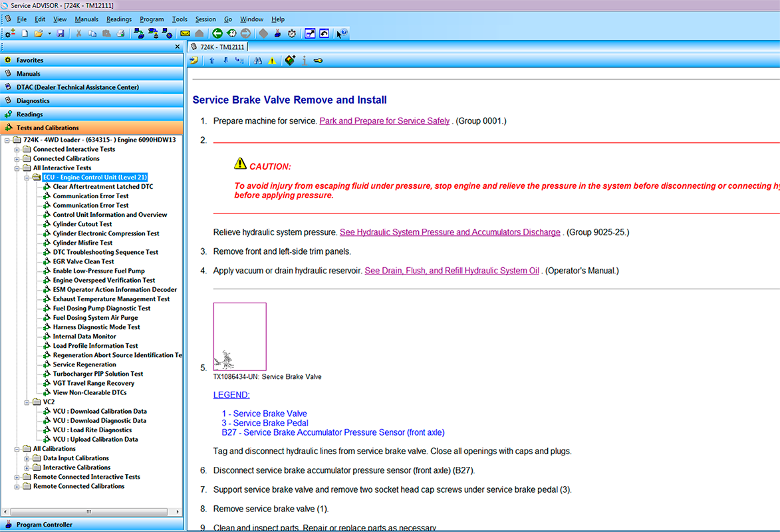Click the grey diamond stop icon
The height and width of the screenshot is (532, 780).
[263, 33]
